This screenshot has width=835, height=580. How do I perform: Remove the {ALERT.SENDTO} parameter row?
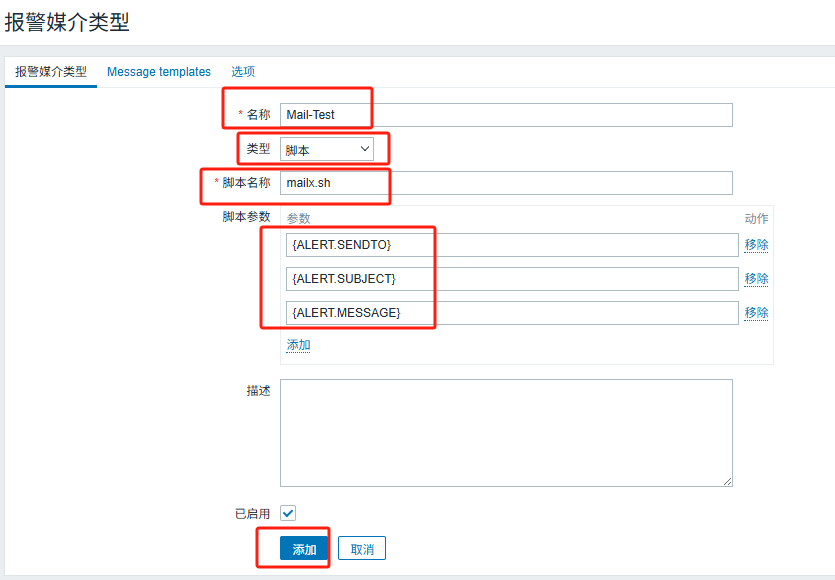(x=756, y=245)
